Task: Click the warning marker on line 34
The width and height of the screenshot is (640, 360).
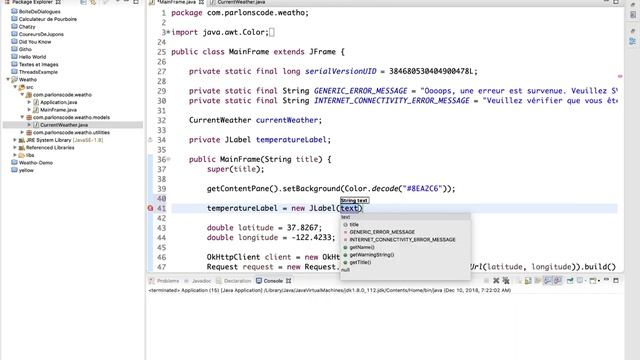Action: click(150, 140)
